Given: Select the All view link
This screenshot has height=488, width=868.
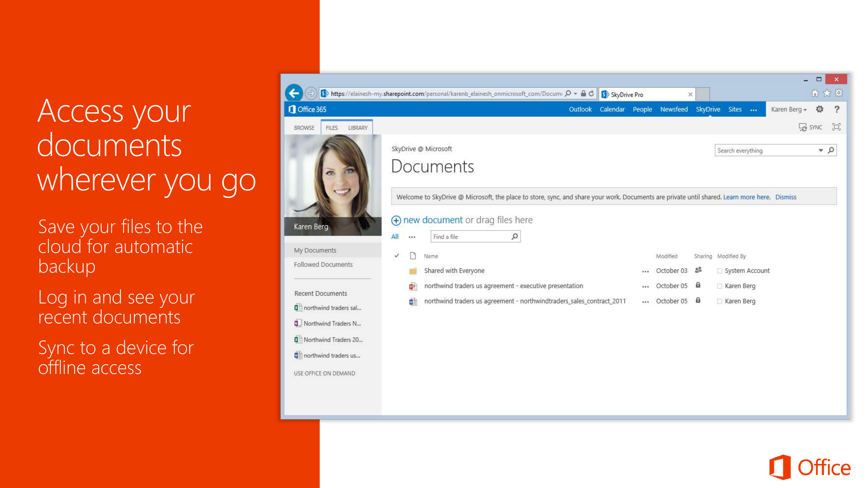Looking at the screenshot, I should click(395, 236).
